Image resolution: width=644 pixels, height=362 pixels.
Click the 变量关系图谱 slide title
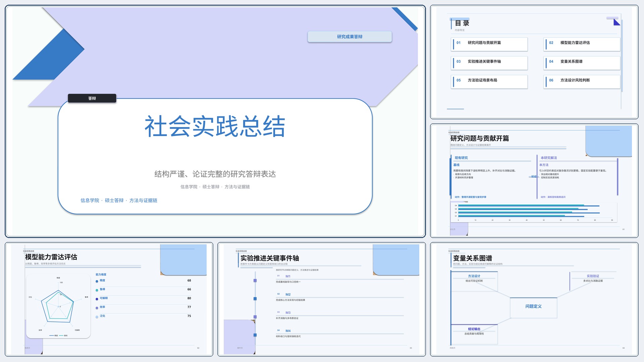(x=473, y=258)
